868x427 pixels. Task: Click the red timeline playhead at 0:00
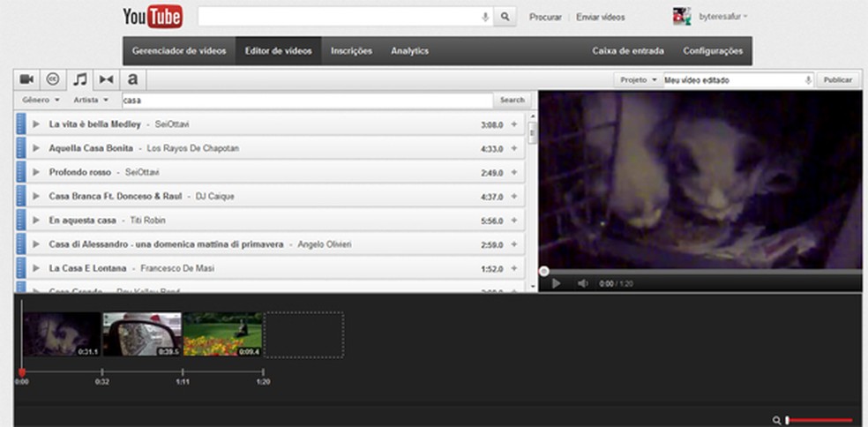21,372
